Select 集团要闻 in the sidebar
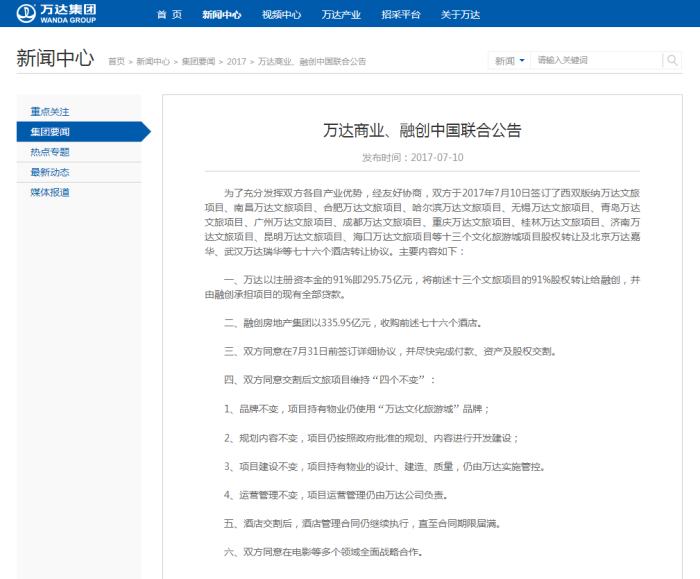The image size is (700, 579). point(83,132)
